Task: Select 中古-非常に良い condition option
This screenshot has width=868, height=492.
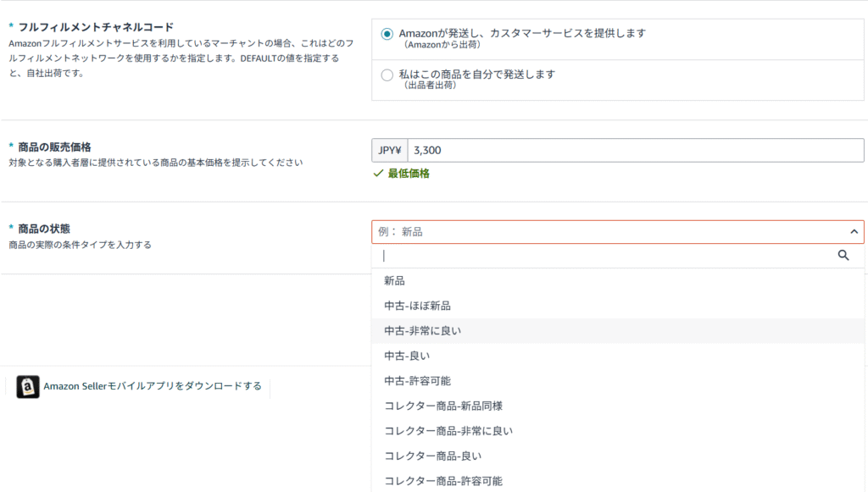Action: [422, 331]
